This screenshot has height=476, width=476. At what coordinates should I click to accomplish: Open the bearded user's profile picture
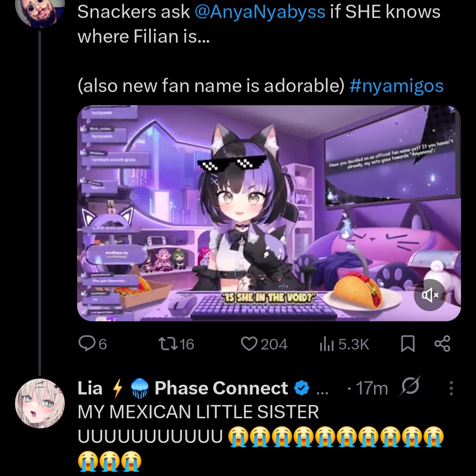pos(40,9)
